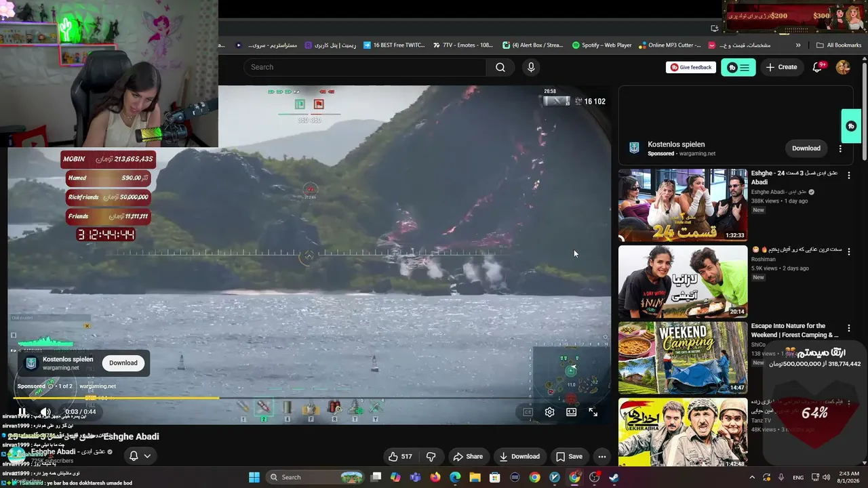
Task: Open Microsoft Store from the taskbar
Action: pos(495,477)
